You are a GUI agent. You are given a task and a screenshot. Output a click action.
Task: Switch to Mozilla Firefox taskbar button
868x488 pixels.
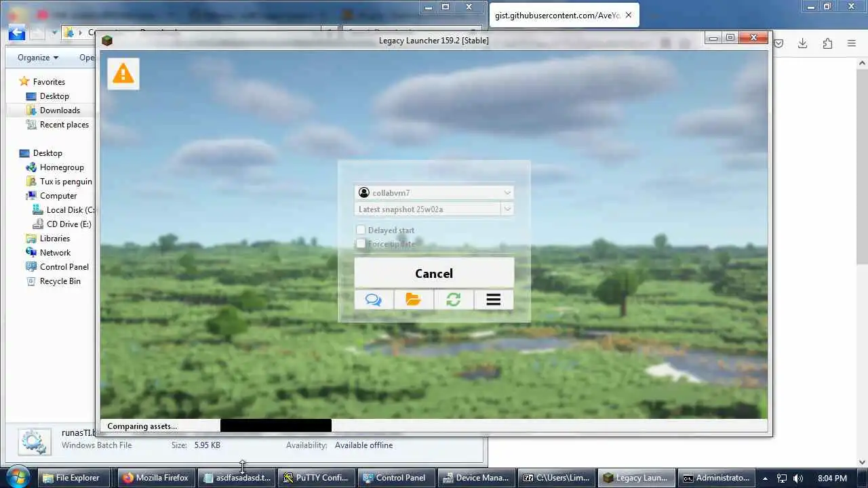tap(157, 478)
